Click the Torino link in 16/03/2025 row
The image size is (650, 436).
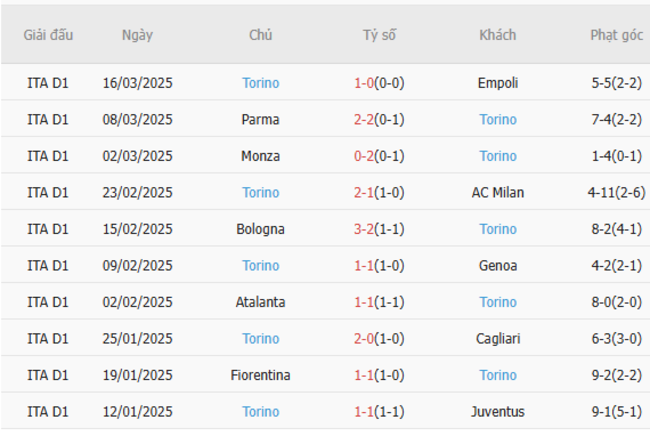tap(260, 83)
